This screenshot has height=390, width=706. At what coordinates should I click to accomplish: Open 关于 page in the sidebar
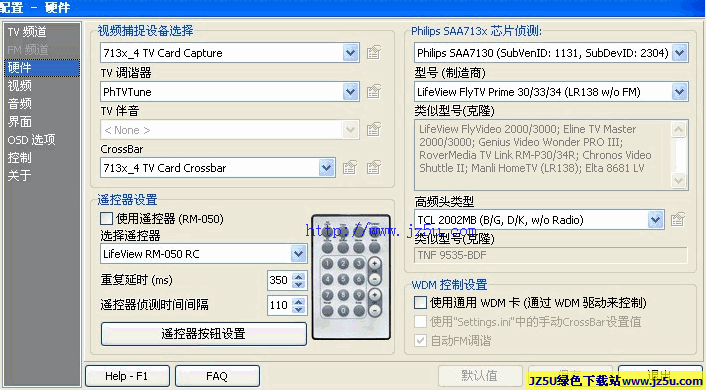42,176
